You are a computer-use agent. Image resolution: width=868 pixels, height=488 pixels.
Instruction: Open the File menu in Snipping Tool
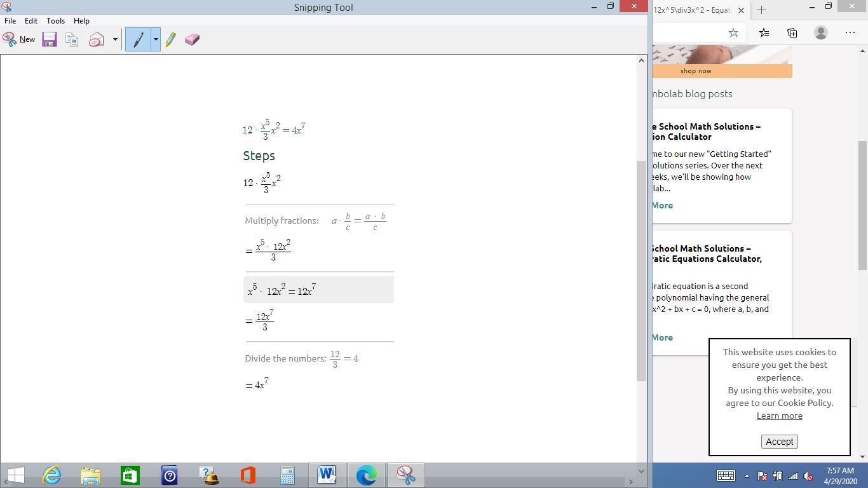click(10, 20)
